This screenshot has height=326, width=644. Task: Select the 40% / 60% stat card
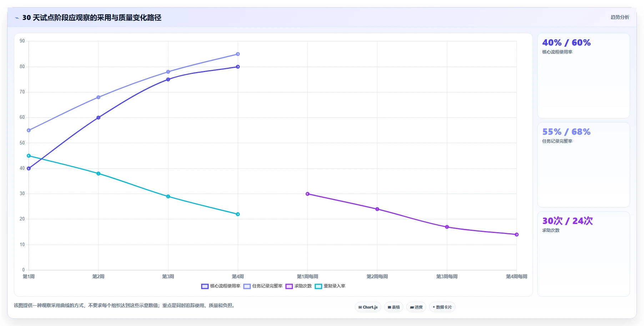point(584,76)
